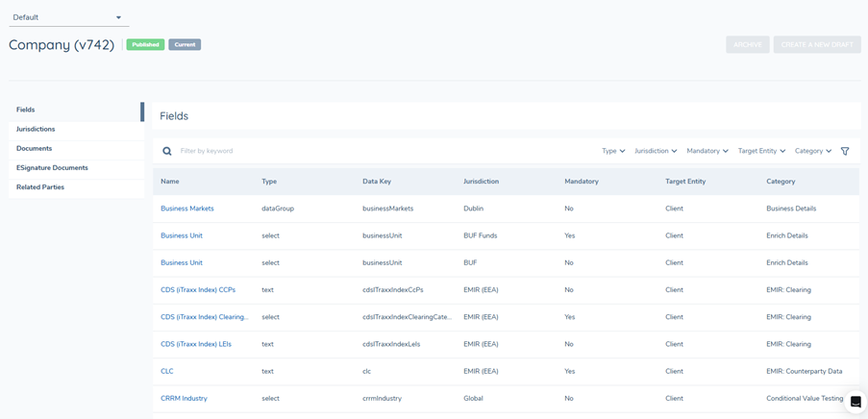Click the filter funnel icon
The width and height of the screenshot is (868, 419).
(x=845, y=151)
